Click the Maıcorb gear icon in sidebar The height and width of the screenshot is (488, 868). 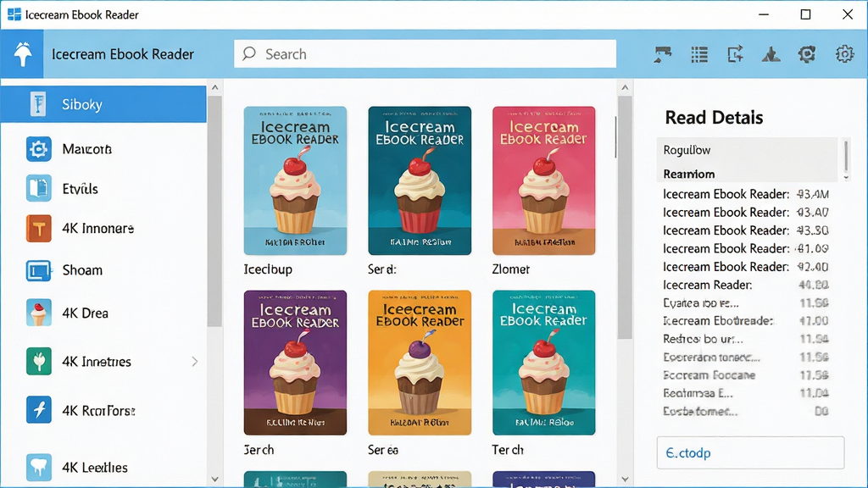[39, 149]
